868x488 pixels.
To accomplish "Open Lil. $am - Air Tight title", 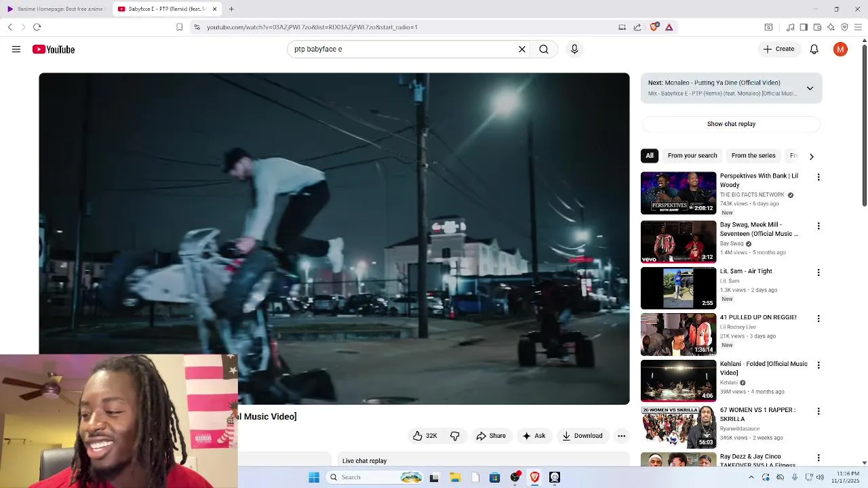I will pyautogui.click(x=746, y=271).
